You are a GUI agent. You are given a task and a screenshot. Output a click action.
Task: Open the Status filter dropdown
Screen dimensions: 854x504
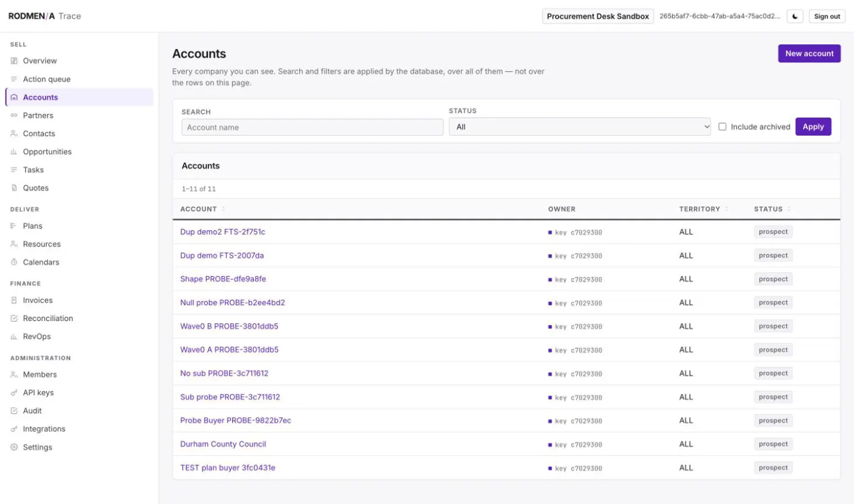coord(580,127)
